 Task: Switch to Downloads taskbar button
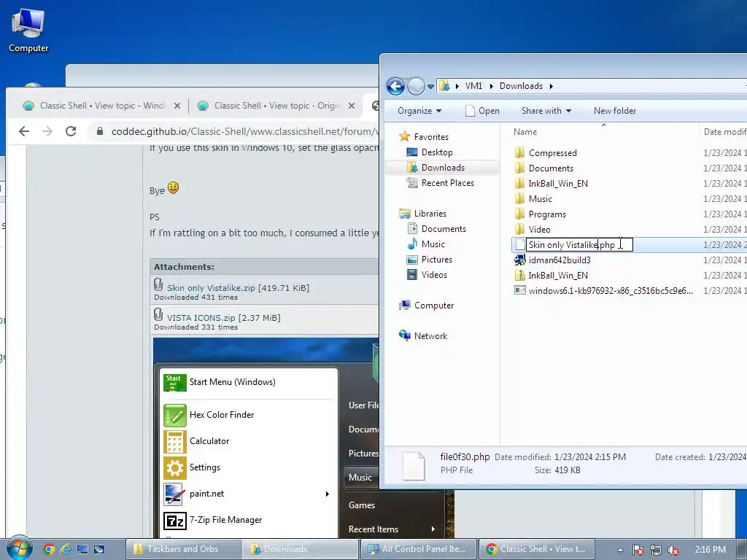click(300, 549)
